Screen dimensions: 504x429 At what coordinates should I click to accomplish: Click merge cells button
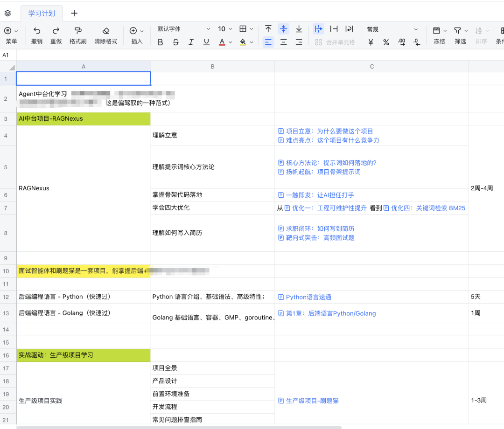click(335, 42)
